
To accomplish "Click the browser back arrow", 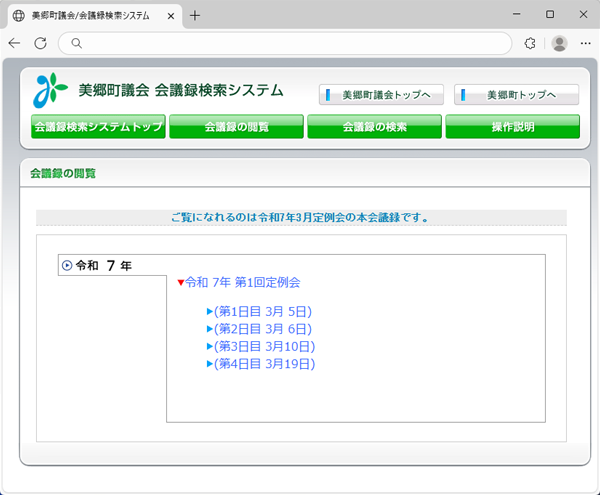I will click(x=14, y=43).
